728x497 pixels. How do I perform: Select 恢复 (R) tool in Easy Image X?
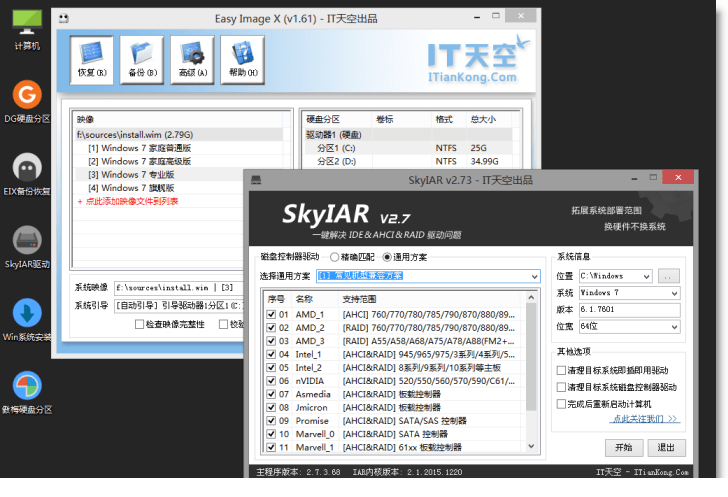point(92,60)
